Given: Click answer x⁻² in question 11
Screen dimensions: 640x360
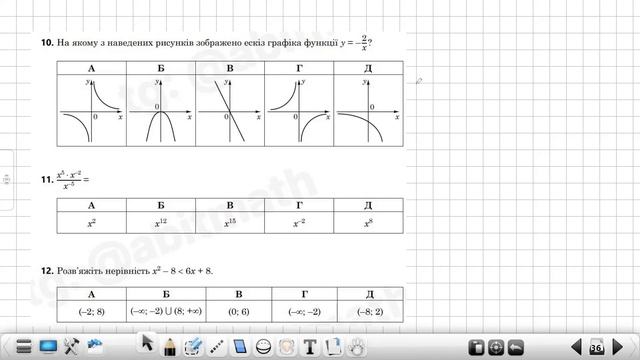Looking at the screenshot, I should [299, 223].
